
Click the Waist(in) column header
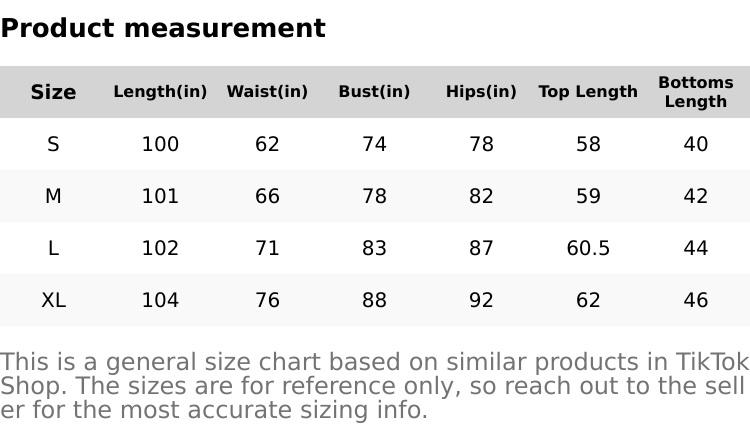[x=267, y=92]
